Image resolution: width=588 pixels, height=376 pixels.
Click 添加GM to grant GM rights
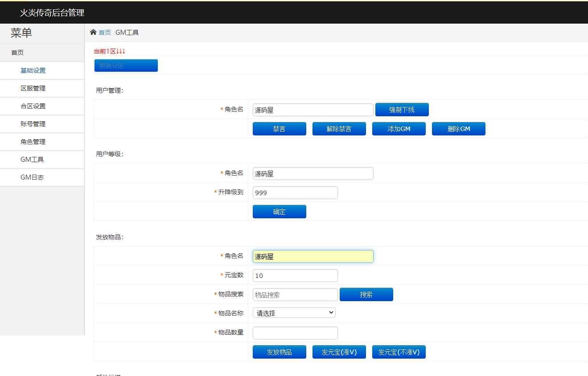(399, 129)
